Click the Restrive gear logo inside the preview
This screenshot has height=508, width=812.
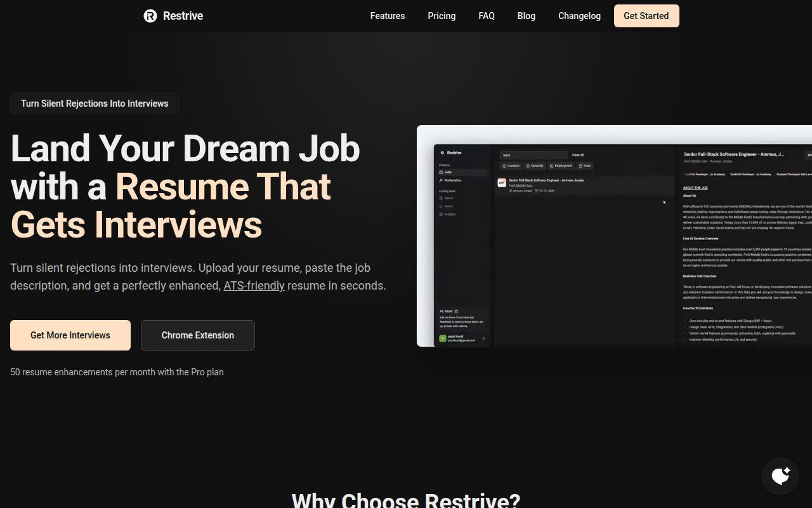442,153
